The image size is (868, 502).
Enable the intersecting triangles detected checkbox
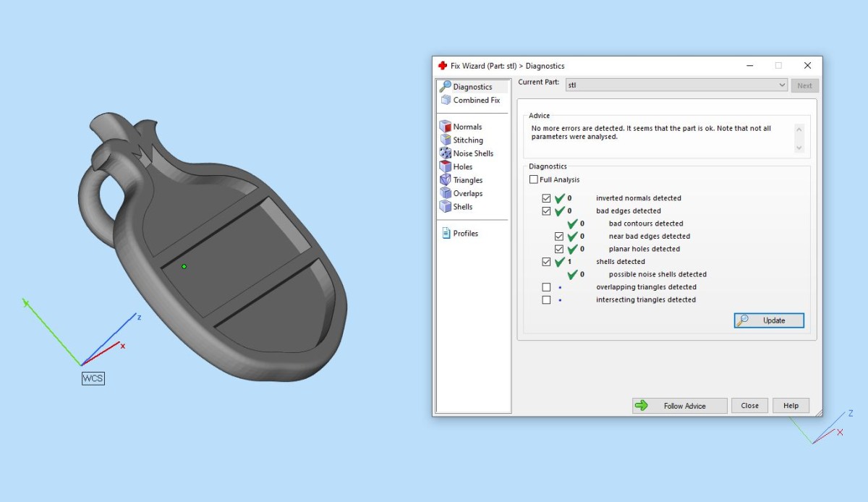pos(547,299)
